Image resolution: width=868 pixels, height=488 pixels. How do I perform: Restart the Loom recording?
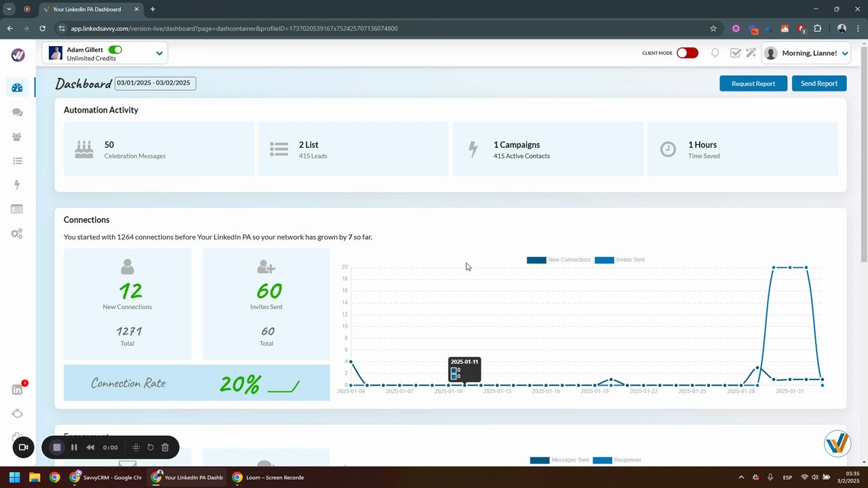pos(151,447)
